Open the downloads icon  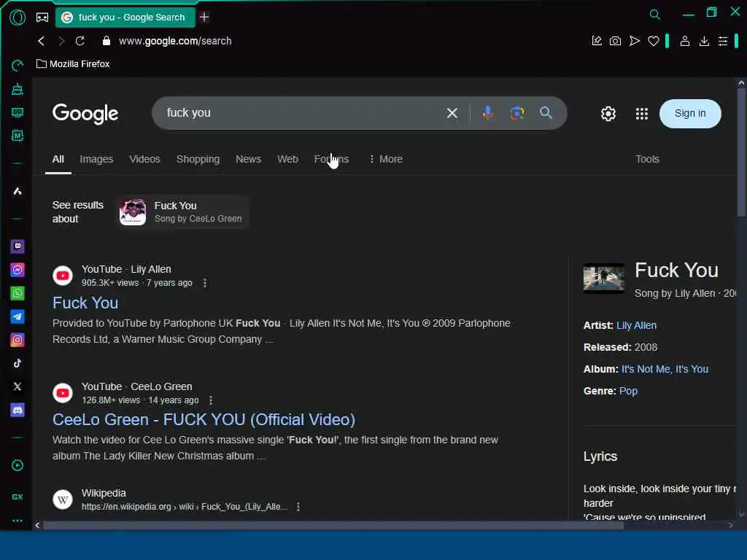coord(704,42)
